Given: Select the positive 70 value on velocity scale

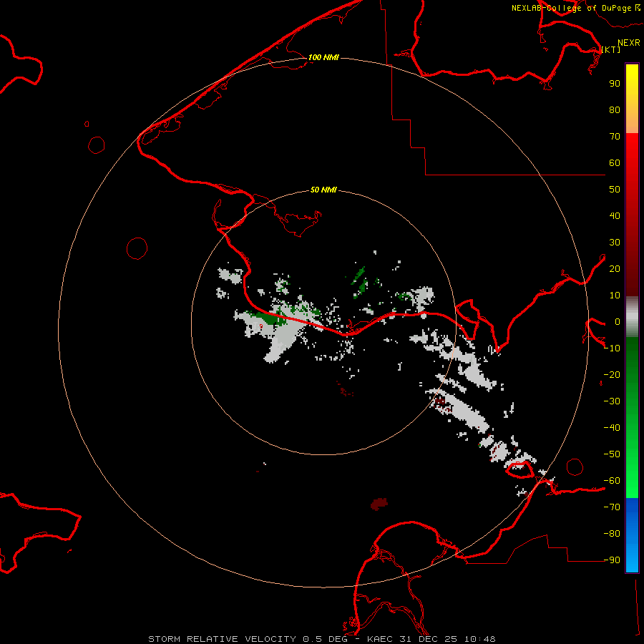Looking at the screenshot, I should [x=615, y=137].
